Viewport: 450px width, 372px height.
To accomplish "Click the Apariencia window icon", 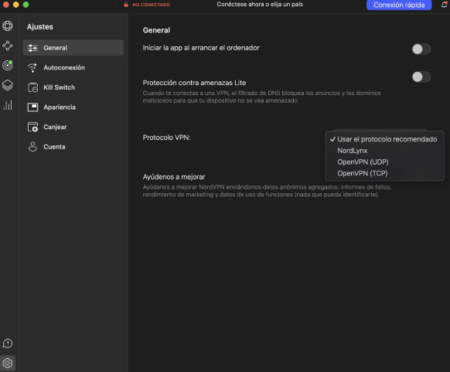I will pyautogui.click(x=33, y=107).
